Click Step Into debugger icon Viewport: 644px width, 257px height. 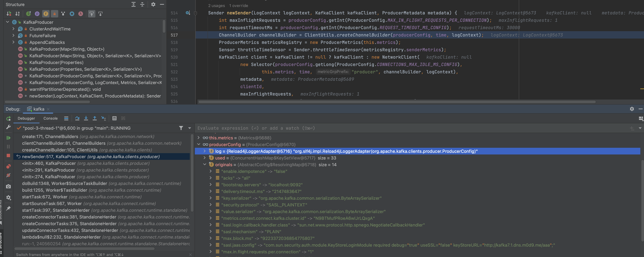click(x=86, y=118)
